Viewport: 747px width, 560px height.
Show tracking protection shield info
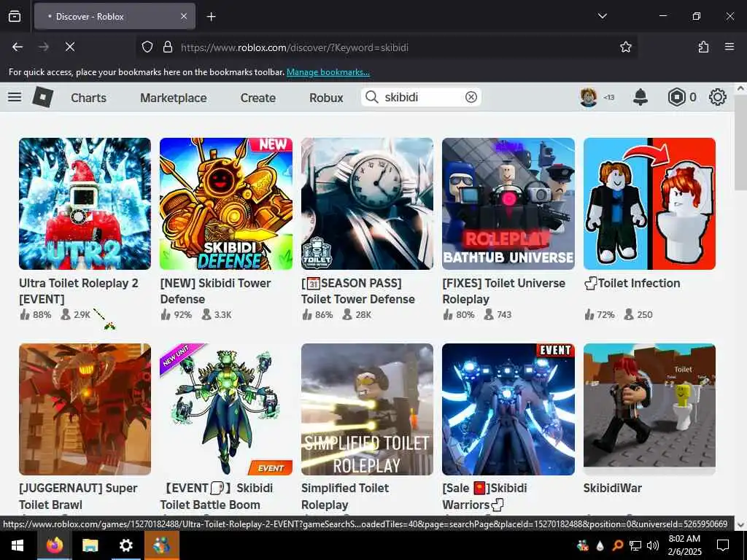coord(147,47)
